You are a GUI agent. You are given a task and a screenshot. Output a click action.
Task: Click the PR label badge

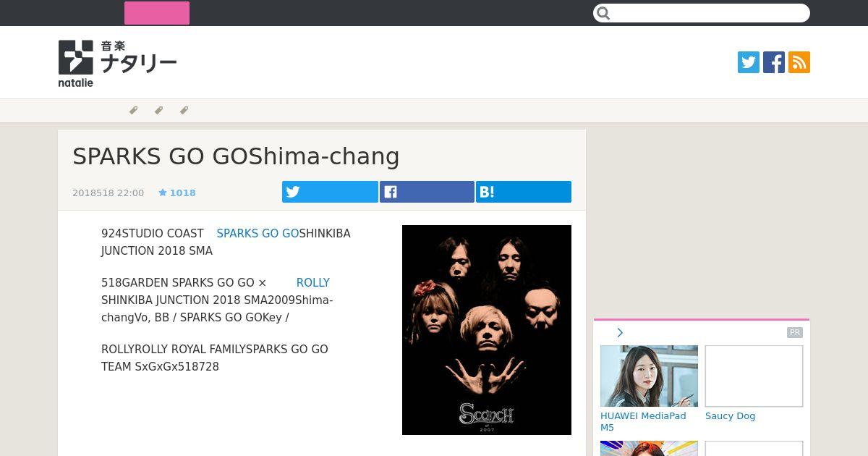[x=795, y=333]
